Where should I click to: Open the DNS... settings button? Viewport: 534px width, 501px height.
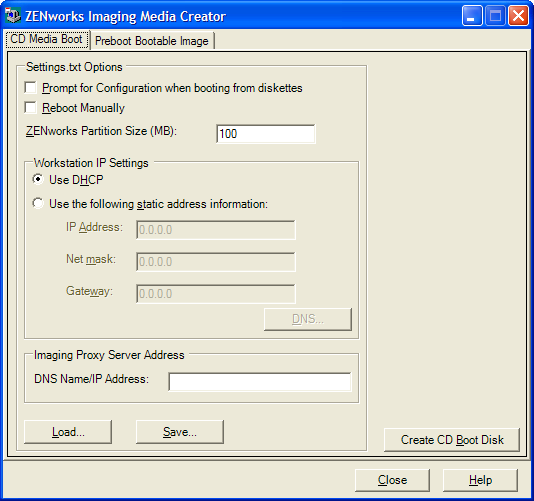308,319
